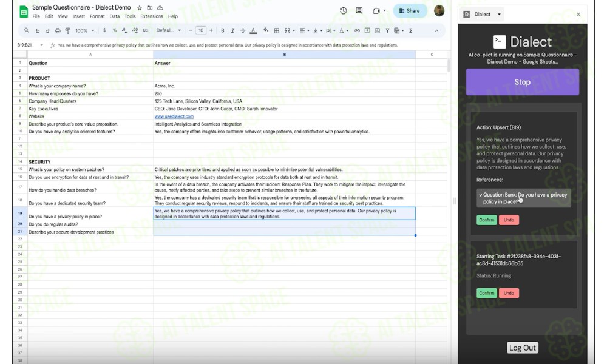Insert a comment using the toolbar icon
This screenshot has height=364, width=607.
367,30
